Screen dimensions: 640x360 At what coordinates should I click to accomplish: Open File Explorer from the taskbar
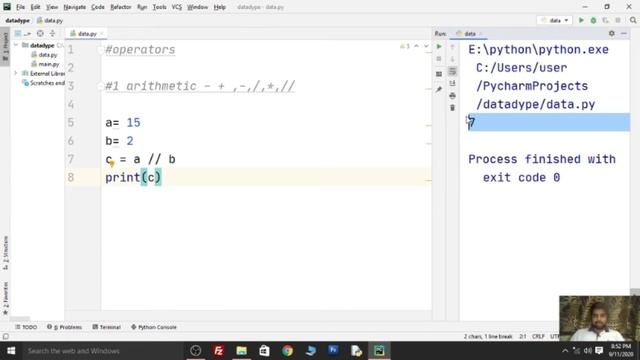click(242, 351)
